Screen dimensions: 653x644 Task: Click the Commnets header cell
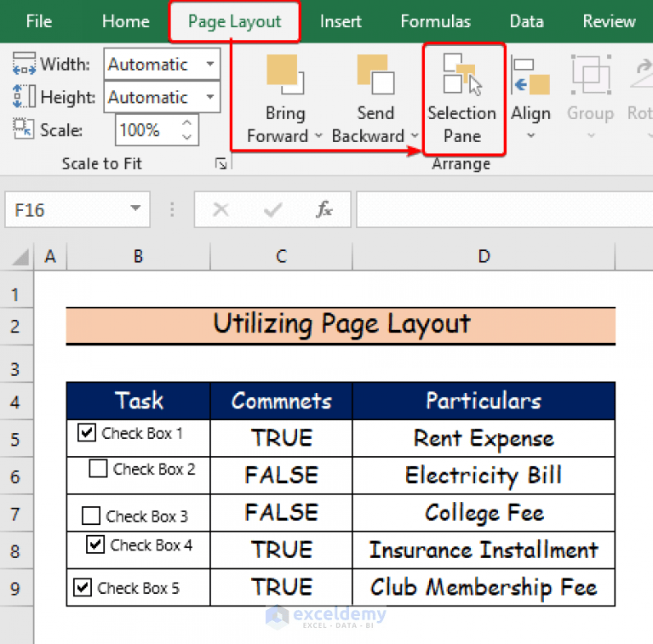click(281, 401)
